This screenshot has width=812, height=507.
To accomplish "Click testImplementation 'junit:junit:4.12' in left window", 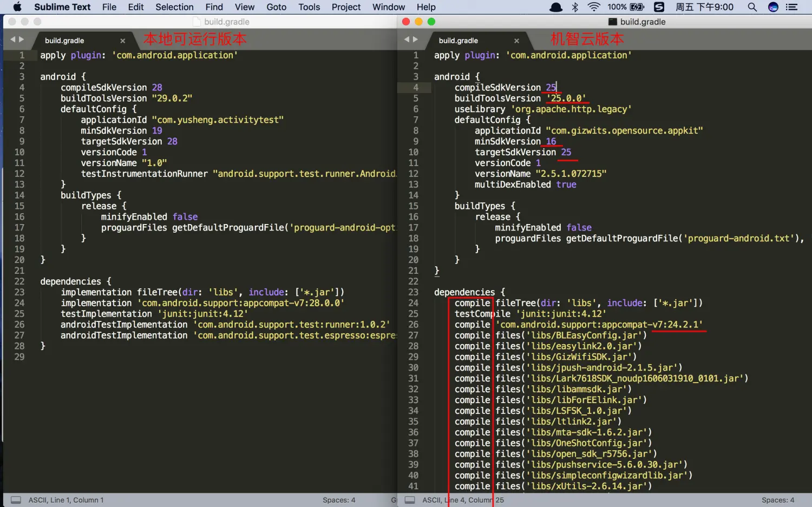I will (154, 314).
